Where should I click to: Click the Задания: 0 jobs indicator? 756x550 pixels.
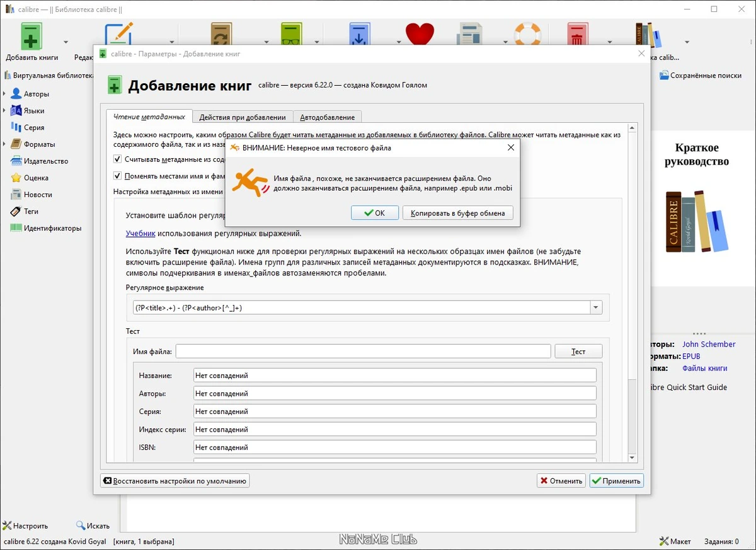point(721,541)
